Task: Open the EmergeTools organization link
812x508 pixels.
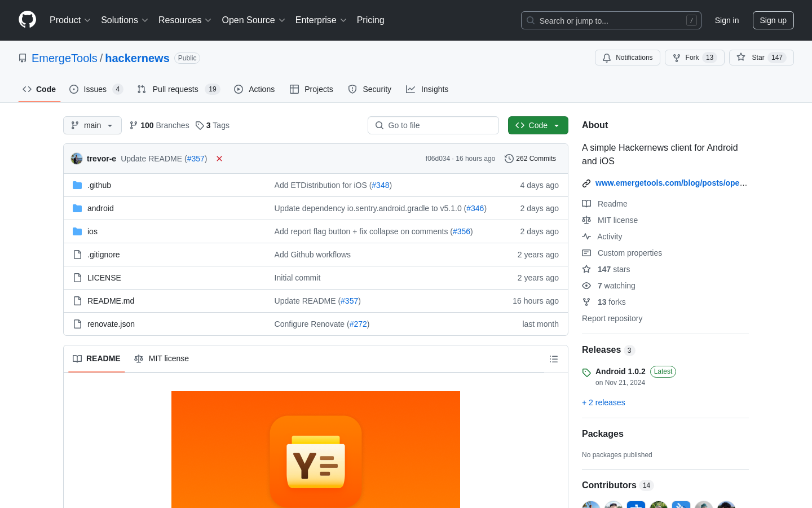Action: [x=64, y=58]
